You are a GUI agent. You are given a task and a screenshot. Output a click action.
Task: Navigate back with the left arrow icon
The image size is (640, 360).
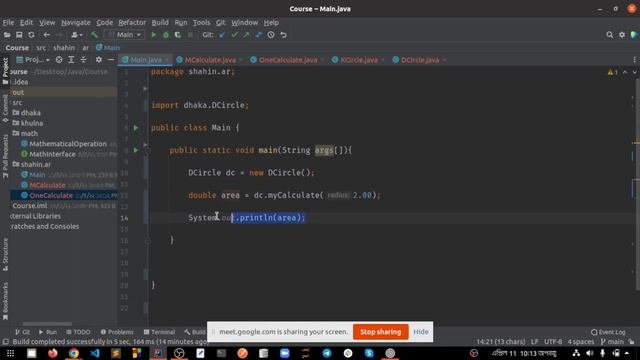(47, 35)
